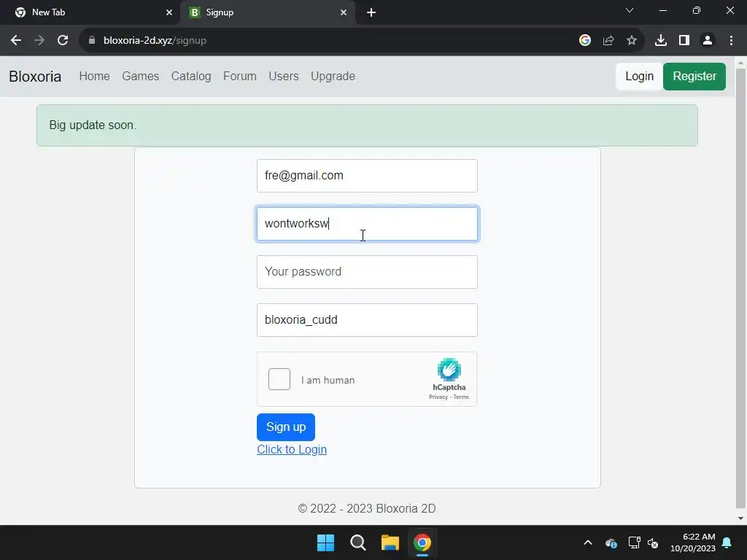Click the Chrome taskbar icon
Image resolution: width=747 pixels, height=560 pixels.
click(x=422, y=542)
